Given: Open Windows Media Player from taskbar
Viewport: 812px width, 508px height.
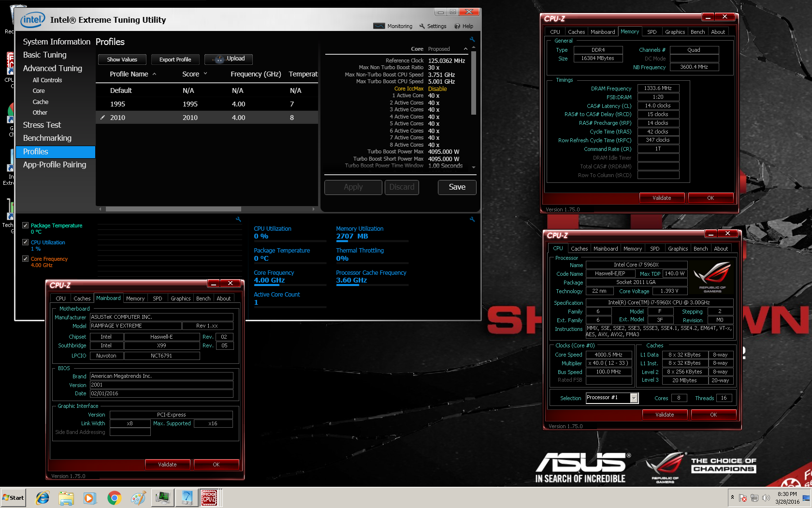Looking at the screenshot, I should point(90,497).
